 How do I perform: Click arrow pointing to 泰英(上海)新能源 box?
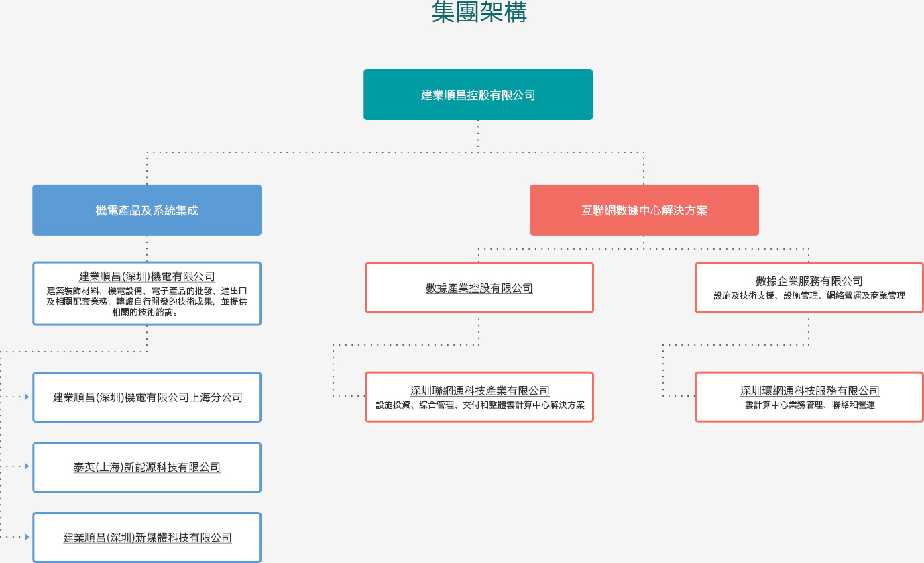tap(27, 466)
